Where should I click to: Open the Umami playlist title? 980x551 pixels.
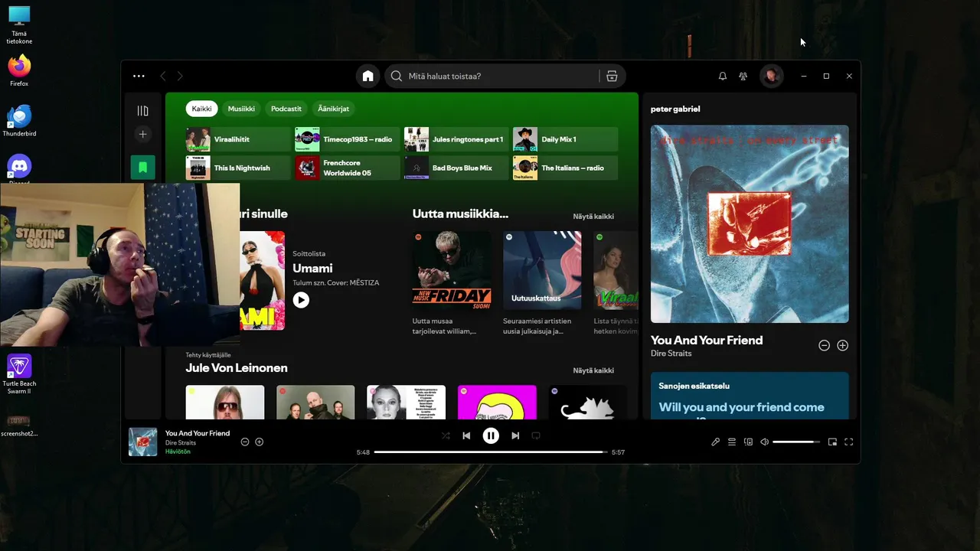312,268
